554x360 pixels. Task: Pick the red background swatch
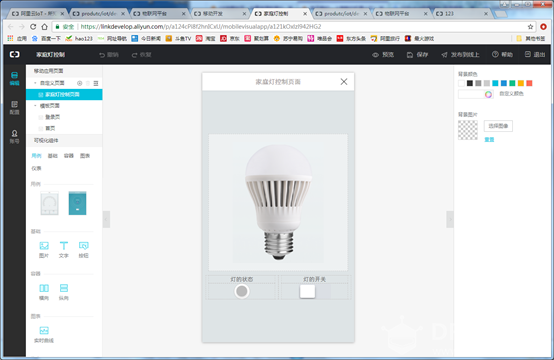pyautogui.click(x=529, y=83)
